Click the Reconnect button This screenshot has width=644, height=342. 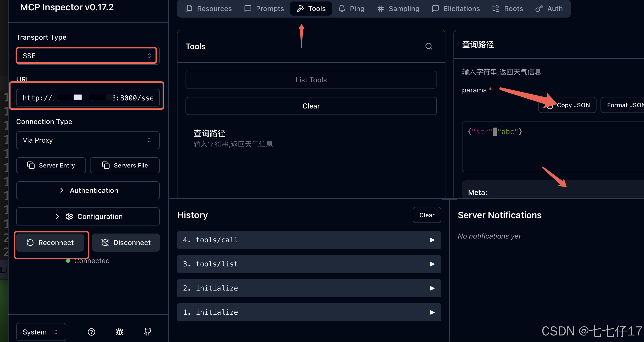click(x=50, y=243)
